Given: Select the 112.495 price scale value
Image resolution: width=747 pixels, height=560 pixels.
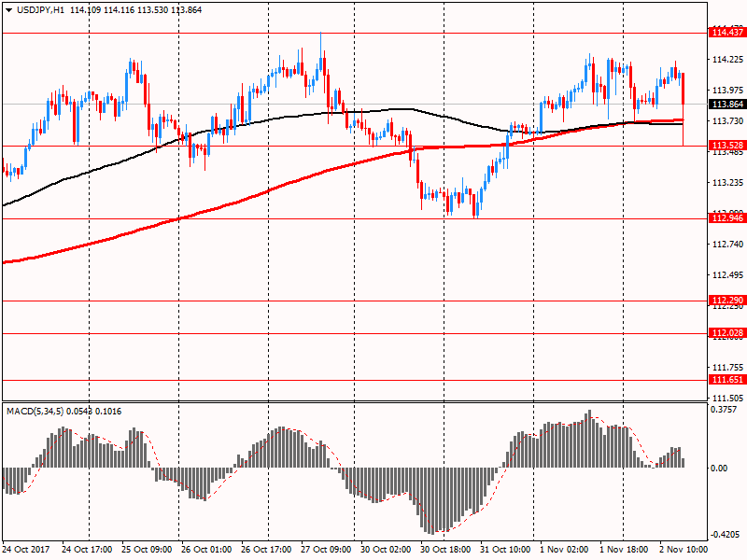Looking at the screenshot, I should point(727,275).
